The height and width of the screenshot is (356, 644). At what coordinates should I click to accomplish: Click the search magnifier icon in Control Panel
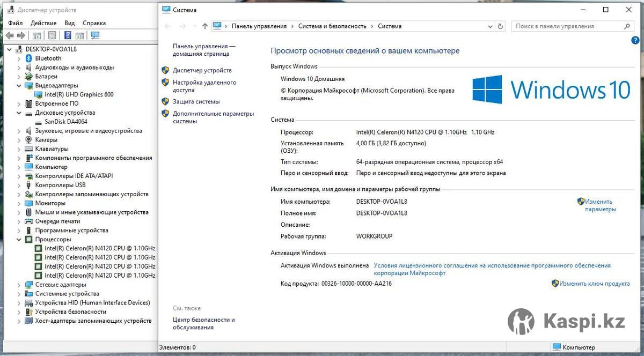(x=627, y=26)
